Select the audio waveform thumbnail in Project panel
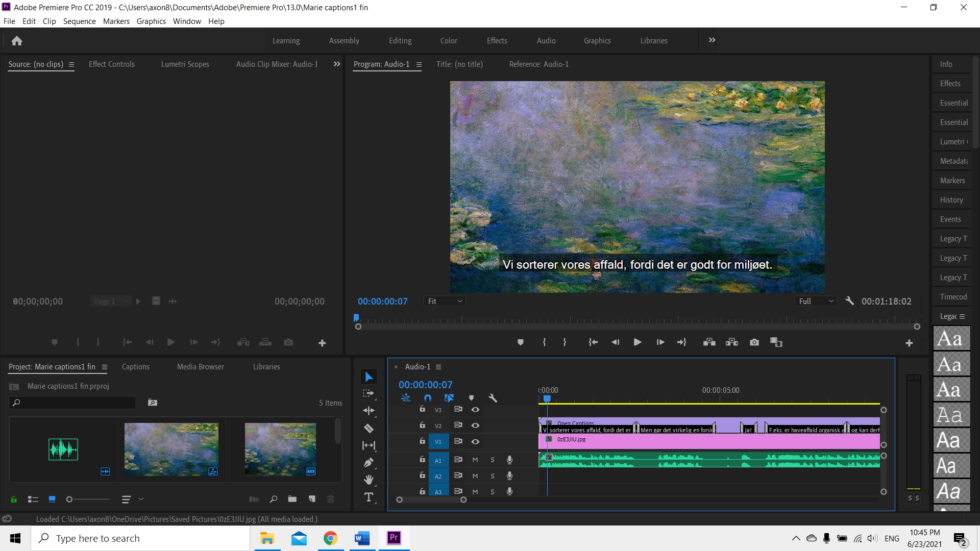 [x=63, y=449]
